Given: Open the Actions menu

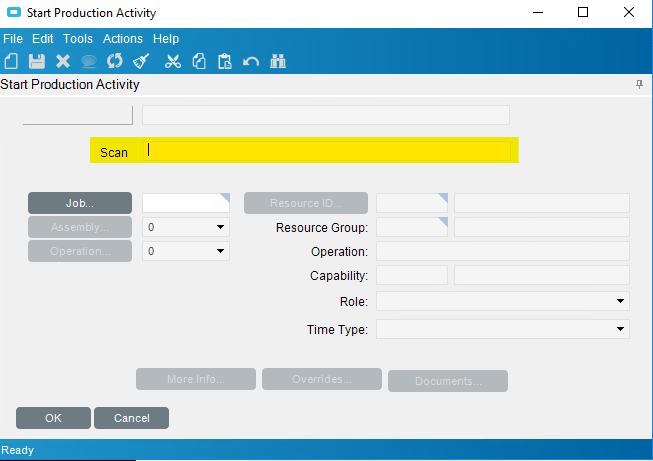Looking at the screenshot, I should 123,39.
